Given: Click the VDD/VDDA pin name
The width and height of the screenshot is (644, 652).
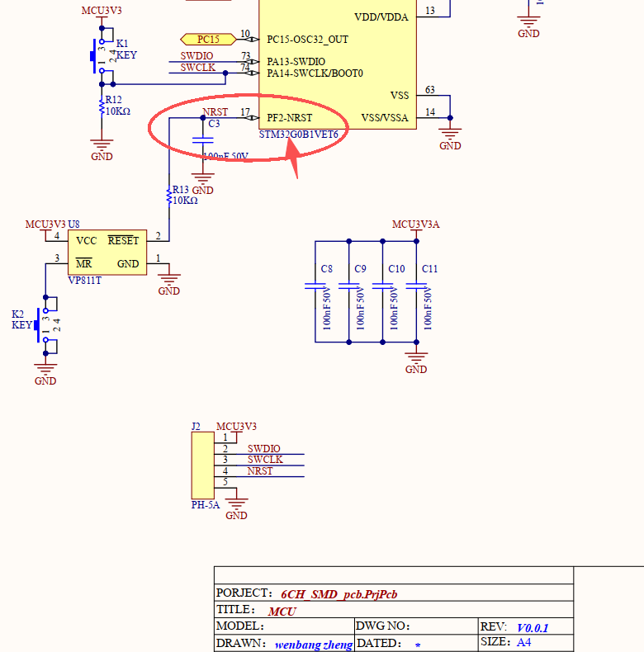Looking at the screenshot, I should (381, 17).
